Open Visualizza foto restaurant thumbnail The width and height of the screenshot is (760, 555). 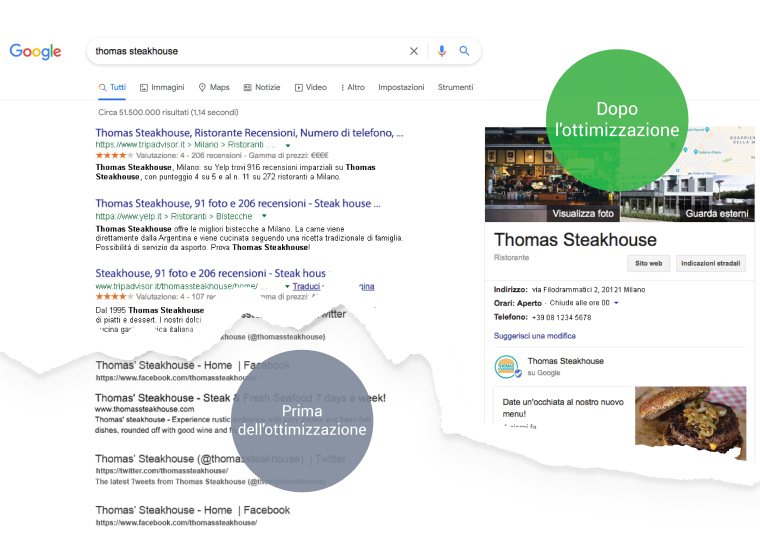click(x=552, y=174)
